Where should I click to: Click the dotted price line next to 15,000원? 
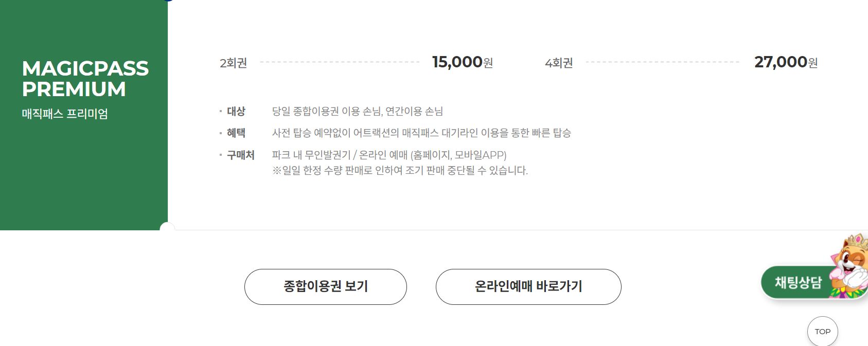[340, 62]
